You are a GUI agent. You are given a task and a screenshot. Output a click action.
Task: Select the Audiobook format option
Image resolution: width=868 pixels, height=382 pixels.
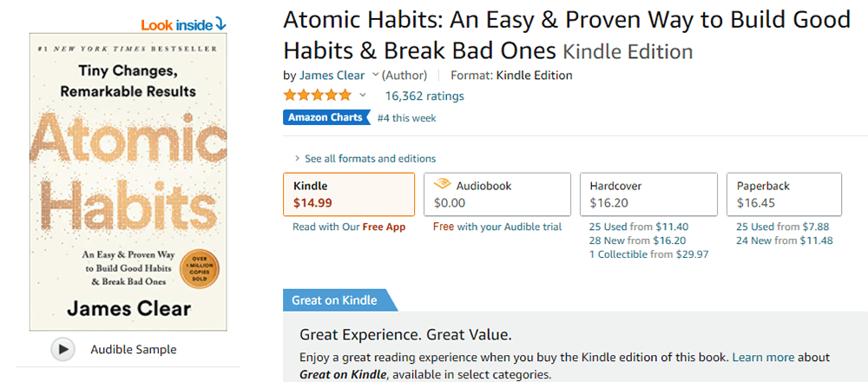496,194
